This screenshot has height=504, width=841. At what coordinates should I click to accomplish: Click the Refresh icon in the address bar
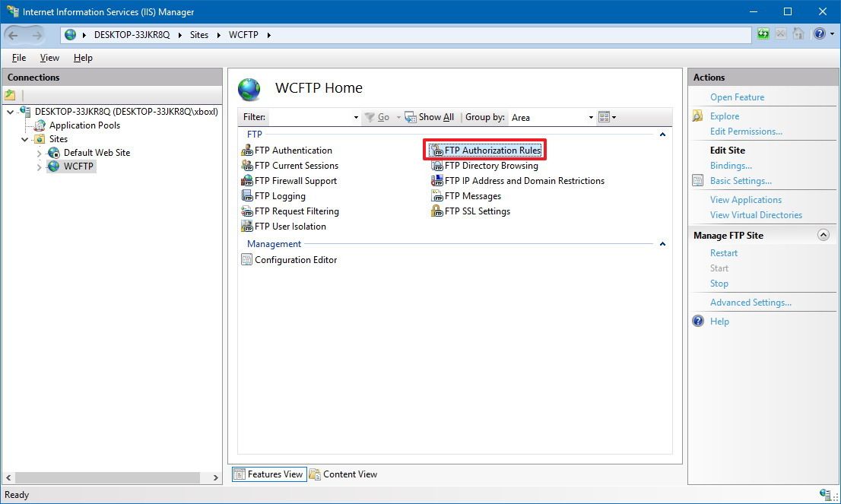(x=762, y=34)
